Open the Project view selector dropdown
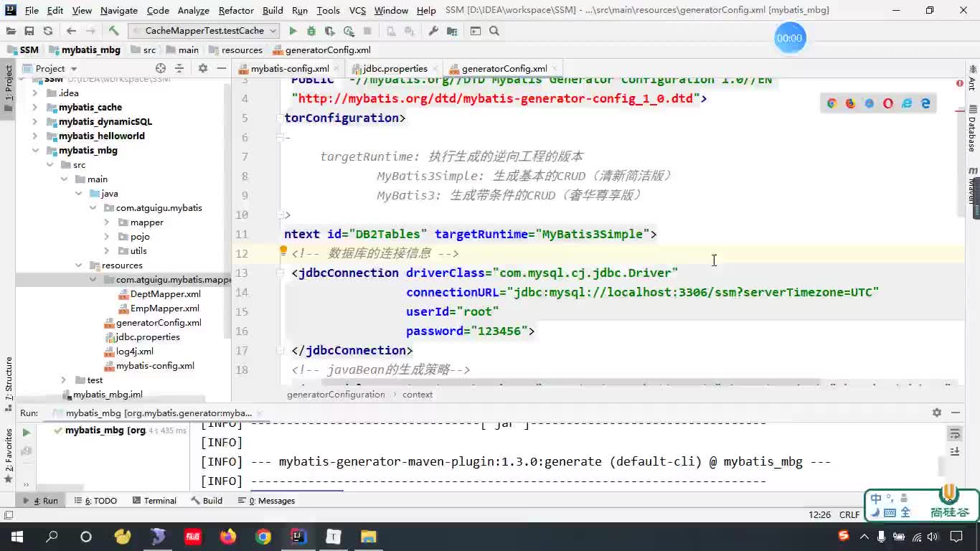This screenshot has height=551, width=980. 56,68
